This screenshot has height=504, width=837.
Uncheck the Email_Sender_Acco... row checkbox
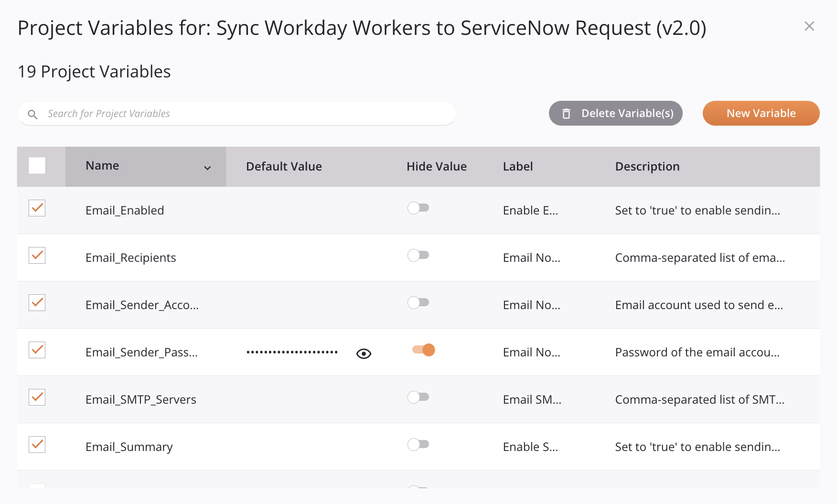[x=37, y=303]
